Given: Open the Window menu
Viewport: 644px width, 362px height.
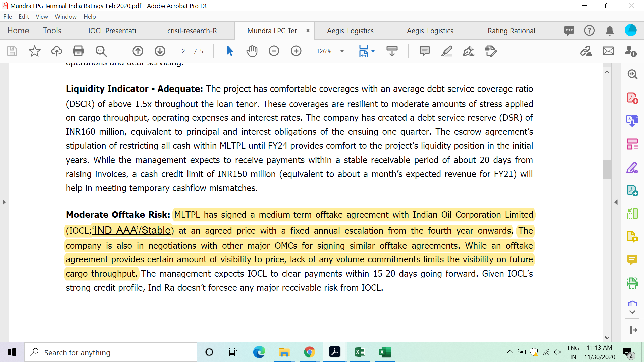Looking at the screenshot, I should [x=65, y=17].
